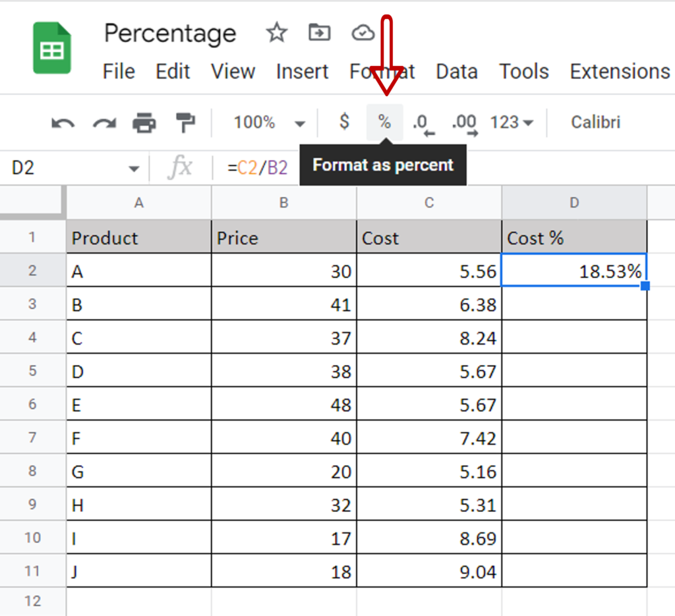This screenshot has height=616, width=675.
Task: Rename the spreadsheet title Percentage
Action: pos(169,32)
